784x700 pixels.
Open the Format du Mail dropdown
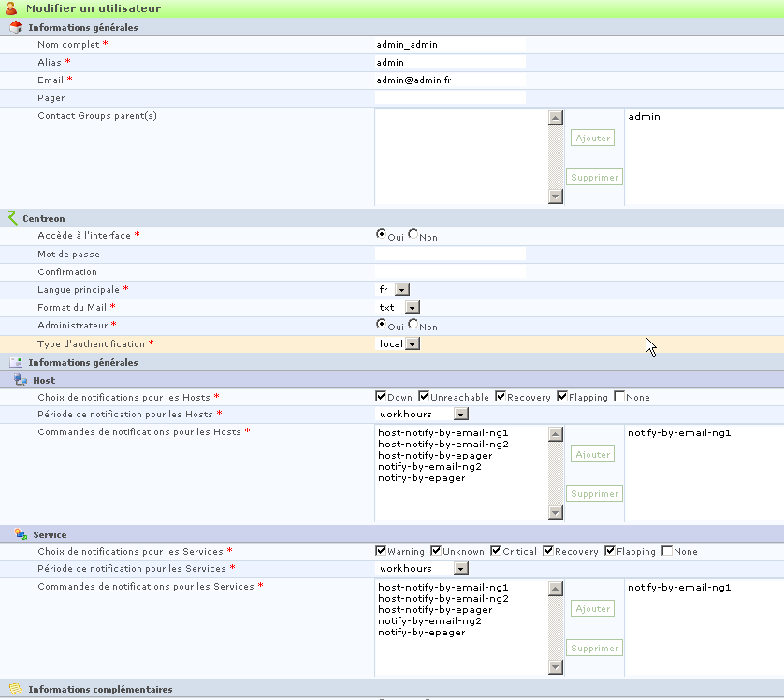click(412, 307)
